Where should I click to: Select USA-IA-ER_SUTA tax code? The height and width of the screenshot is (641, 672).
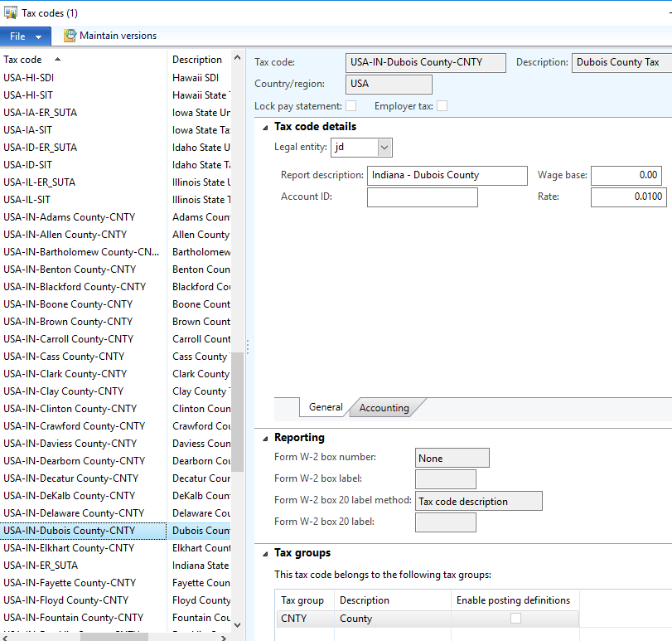click(x=41, y=113)
